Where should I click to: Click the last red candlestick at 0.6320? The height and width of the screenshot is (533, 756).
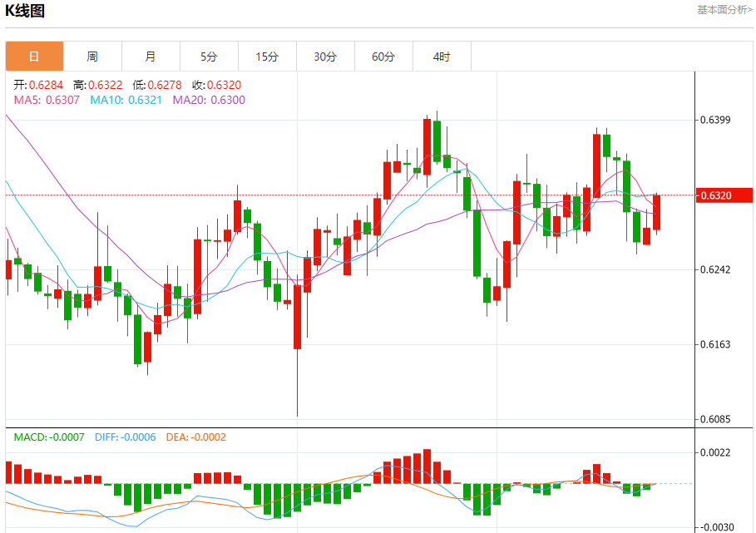pos(656,213)
